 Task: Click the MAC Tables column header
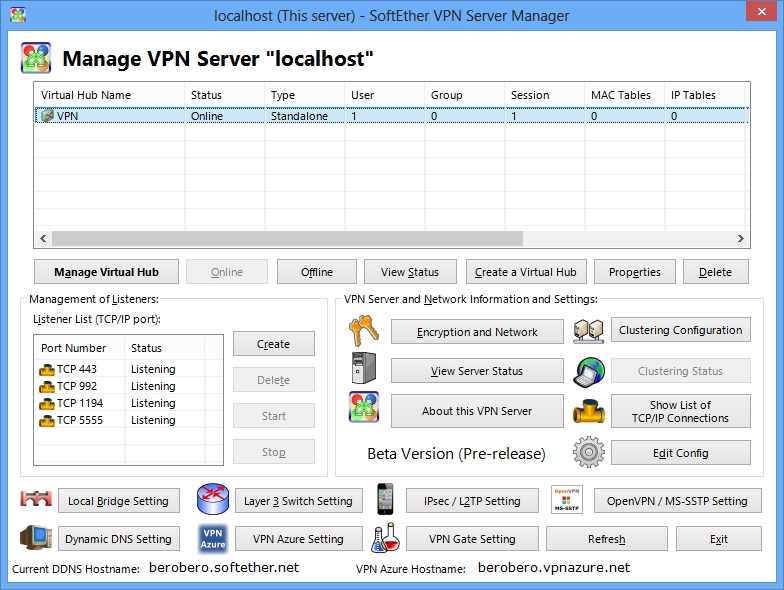point(624,95)
